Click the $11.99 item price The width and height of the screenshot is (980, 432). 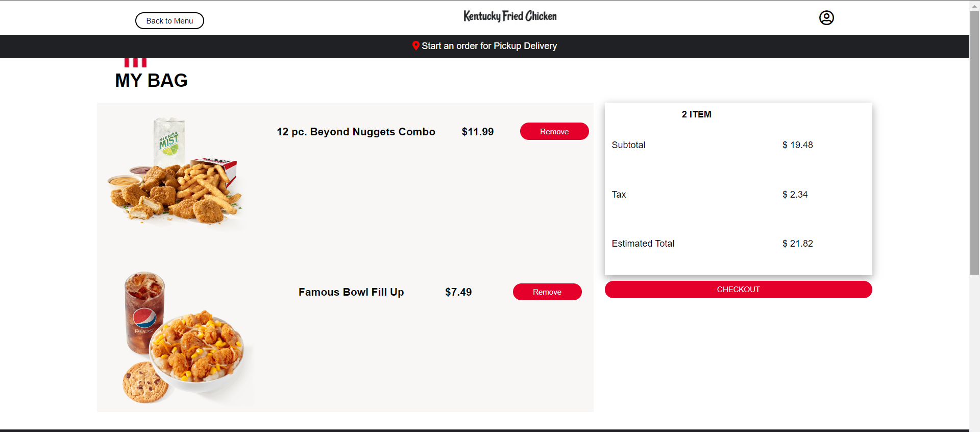point(477,132)
